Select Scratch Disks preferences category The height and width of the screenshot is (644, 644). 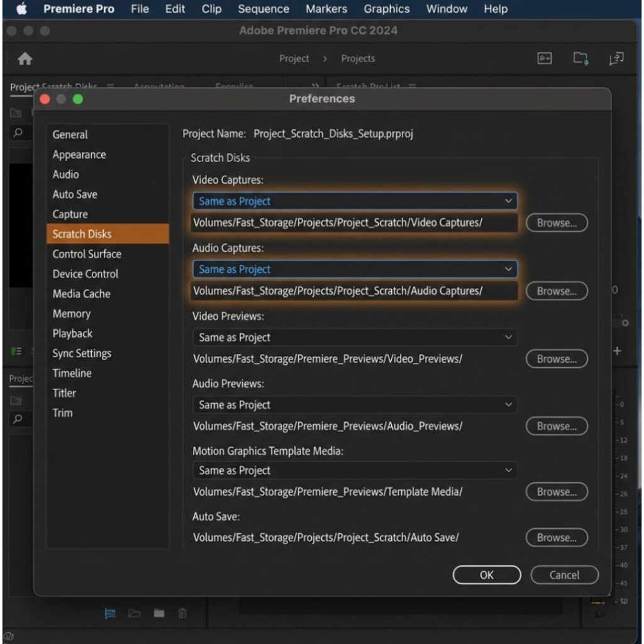tap(108, 234)
